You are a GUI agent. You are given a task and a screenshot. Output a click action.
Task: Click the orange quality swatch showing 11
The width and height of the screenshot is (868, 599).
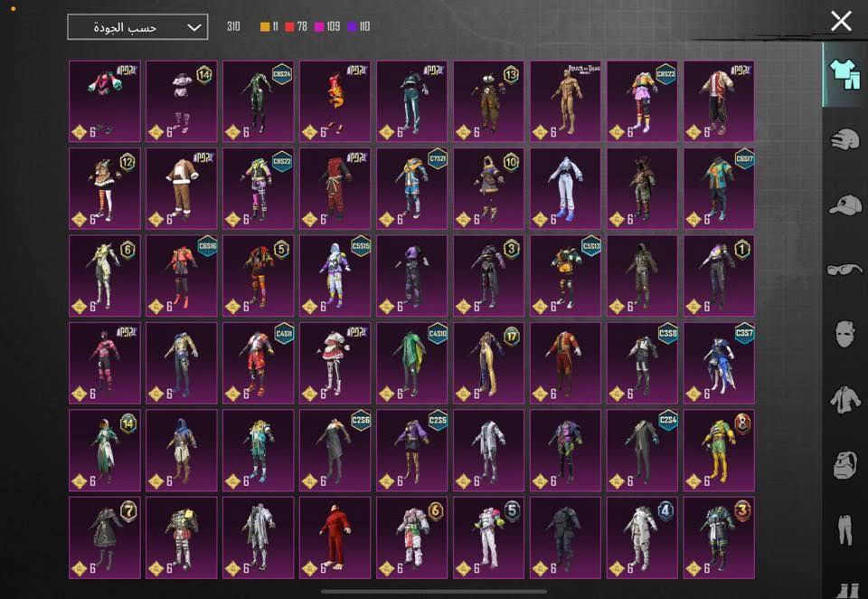269,27
